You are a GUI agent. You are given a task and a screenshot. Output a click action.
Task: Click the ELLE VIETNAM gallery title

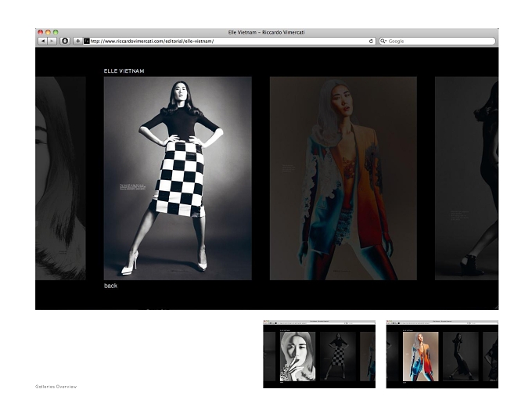(124, 71)
